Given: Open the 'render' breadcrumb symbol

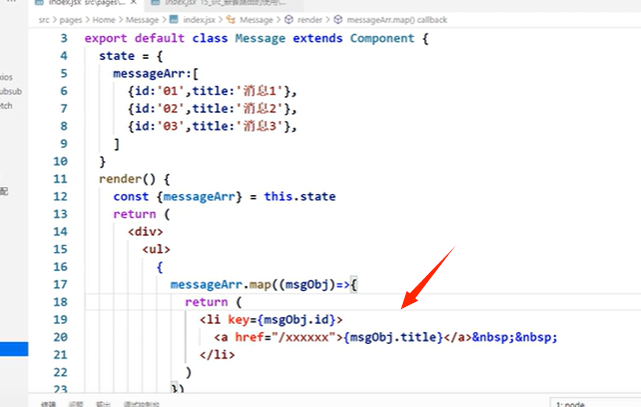Looking at the screenshot, I should [x=309, y=20].
